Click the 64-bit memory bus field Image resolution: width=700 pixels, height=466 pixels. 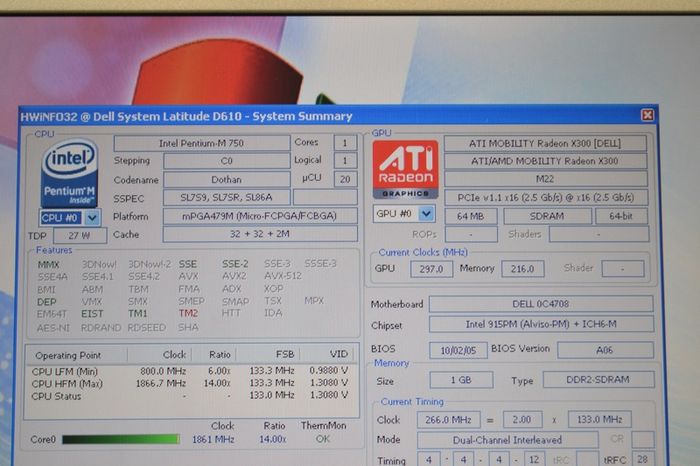coord(621,216)
